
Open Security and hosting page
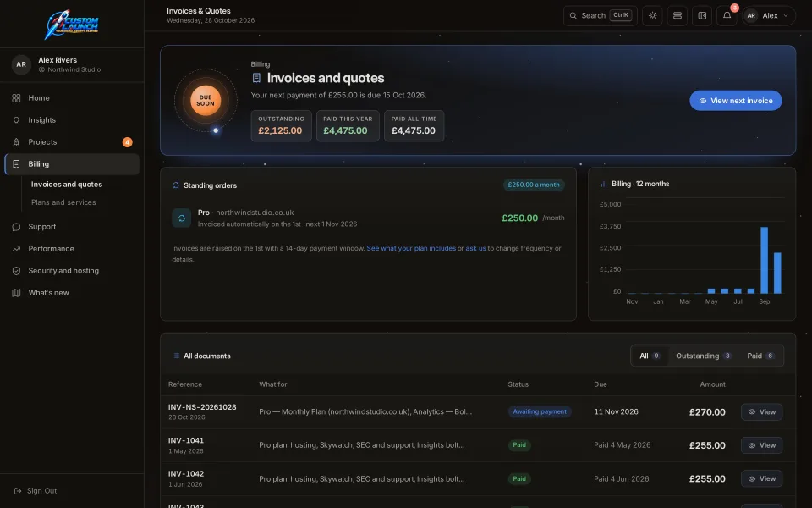(71, 271)
